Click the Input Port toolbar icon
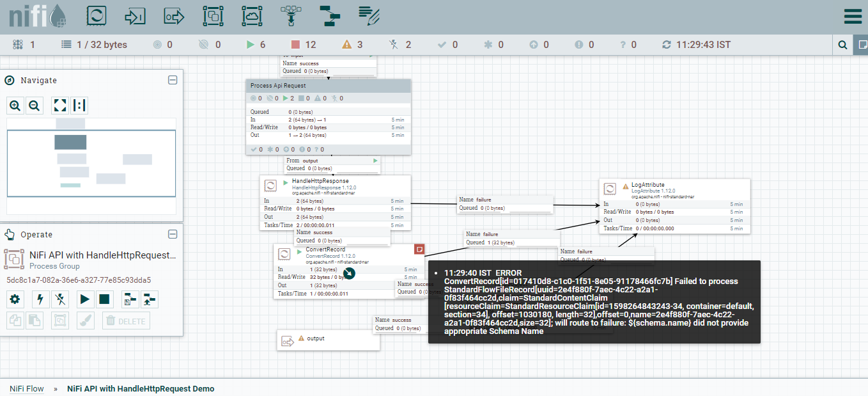 (x=135, y=15)
